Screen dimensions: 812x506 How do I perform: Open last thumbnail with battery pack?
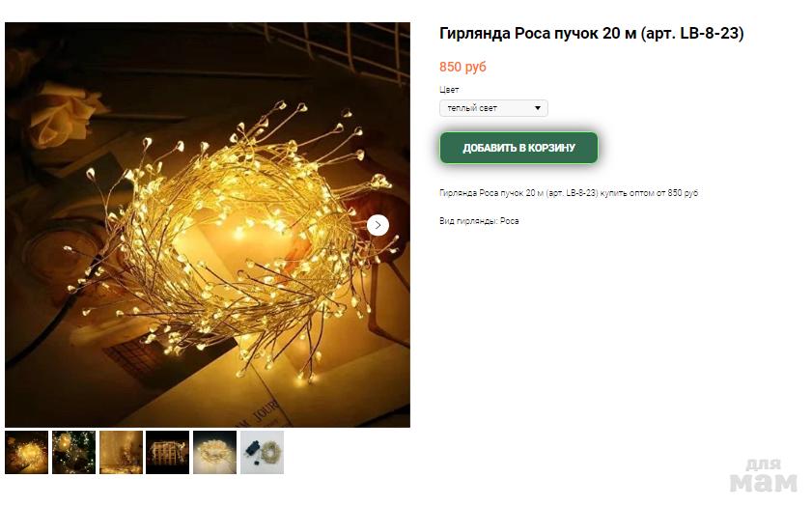(262, 452)
